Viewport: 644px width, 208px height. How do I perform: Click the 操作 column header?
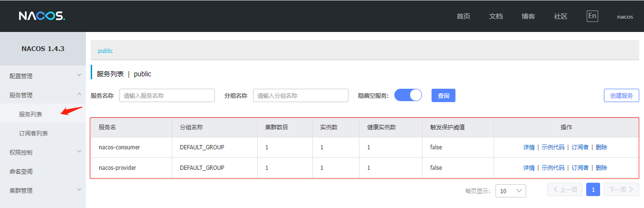tap(566, 127)
